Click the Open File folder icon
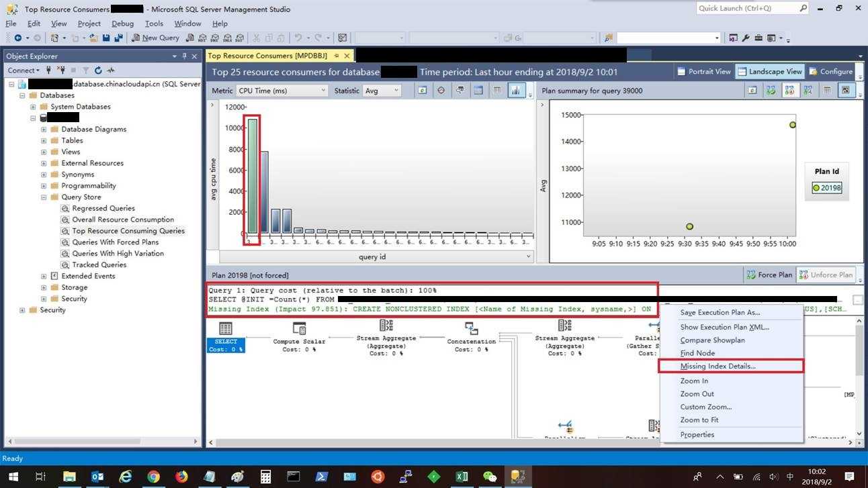Viewport: 868px width, 488px height. point(93,38)
